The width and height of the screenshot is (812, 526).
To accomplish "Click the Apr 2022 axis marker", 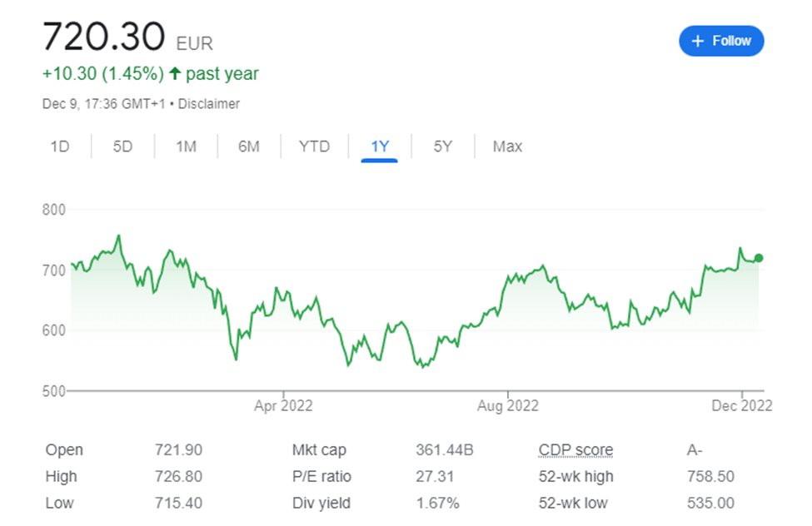I will coord(283,405).
